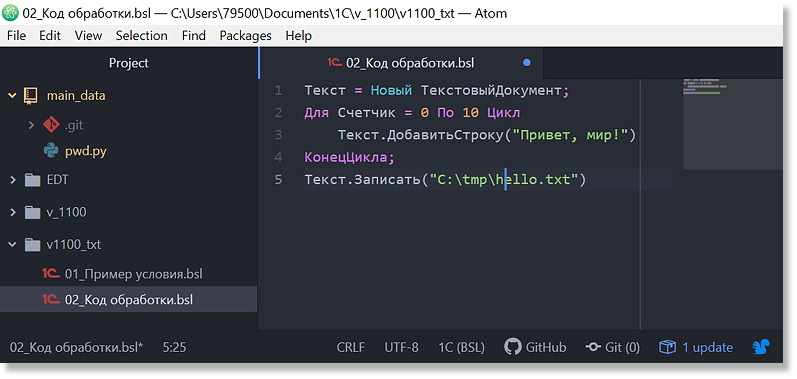
Task: Click the ДобавитьСтроку method name
Action: [x=445, y=135]
